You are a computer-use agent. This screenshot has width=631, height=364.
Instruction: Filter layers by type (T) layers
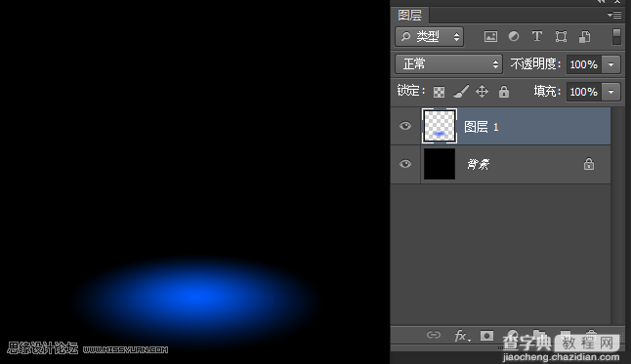click(x=537, y=37)
